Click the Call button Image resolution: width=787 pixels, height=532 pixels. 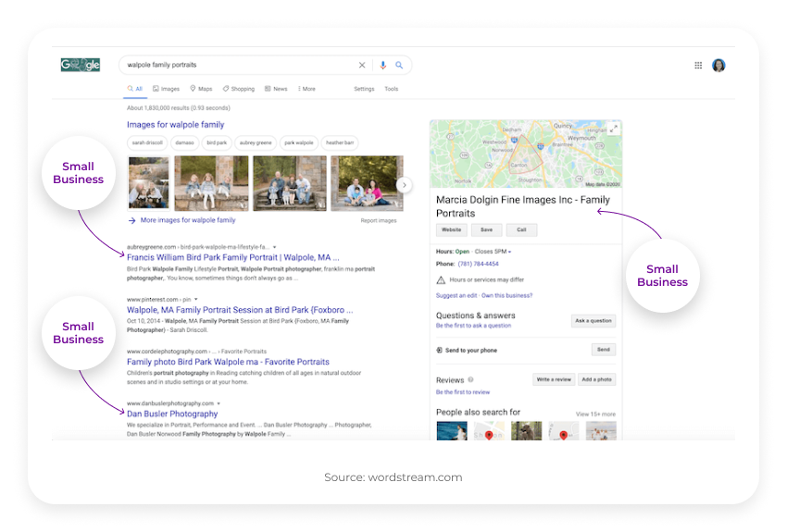click(x=521, y=229)
